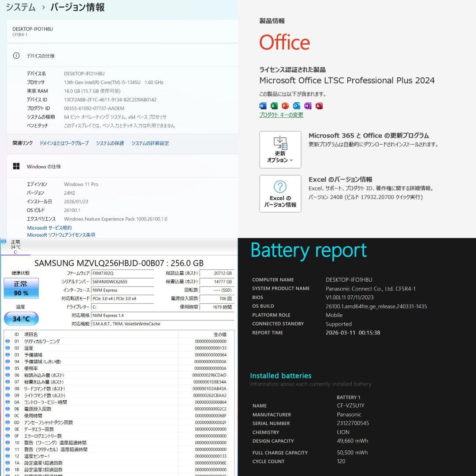Screen dimensions: 476x476
Task: Click the 使用時間 value 1679 時間
Action: 217,307
